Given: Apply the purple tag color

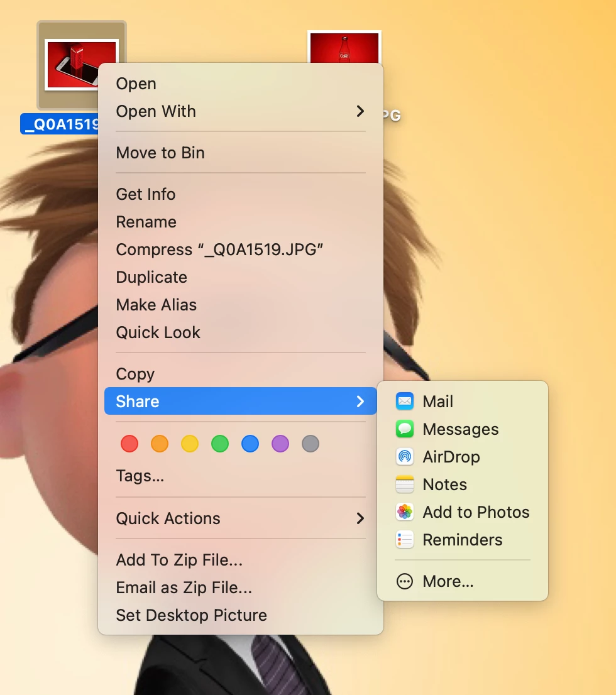Looking at the screenshot, I should pos(280,444).
